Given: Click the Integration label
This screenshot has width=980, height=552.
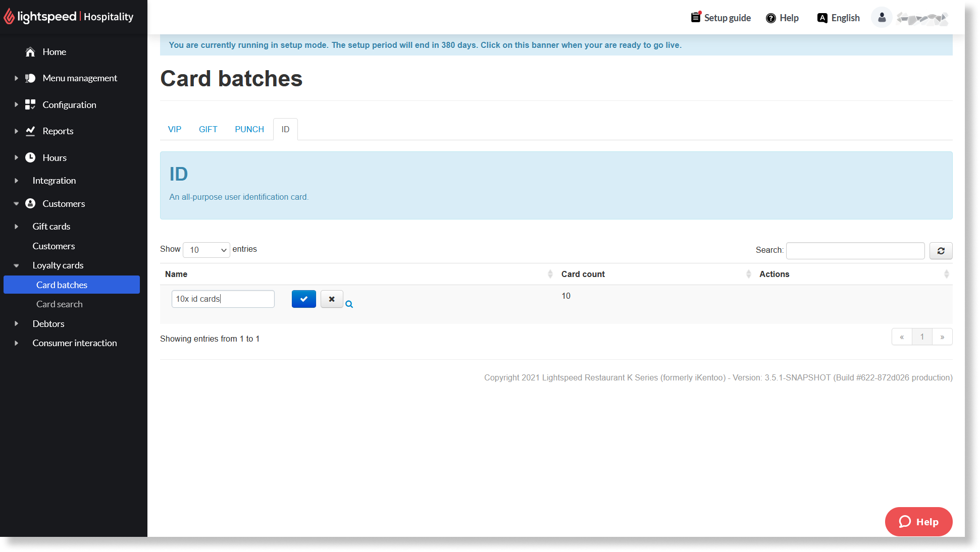Looking at the screenshot, I should tap(54, 181).
